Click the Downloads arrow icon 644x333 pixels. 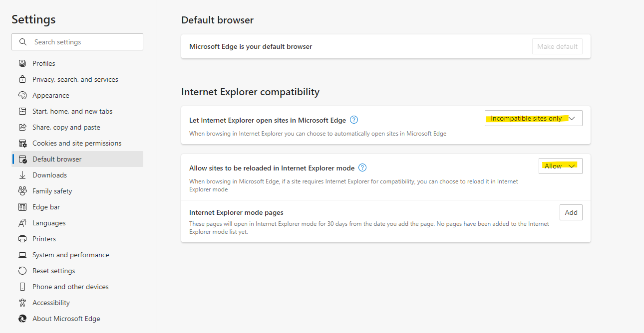pyautogui.click(x=22, y=175)
